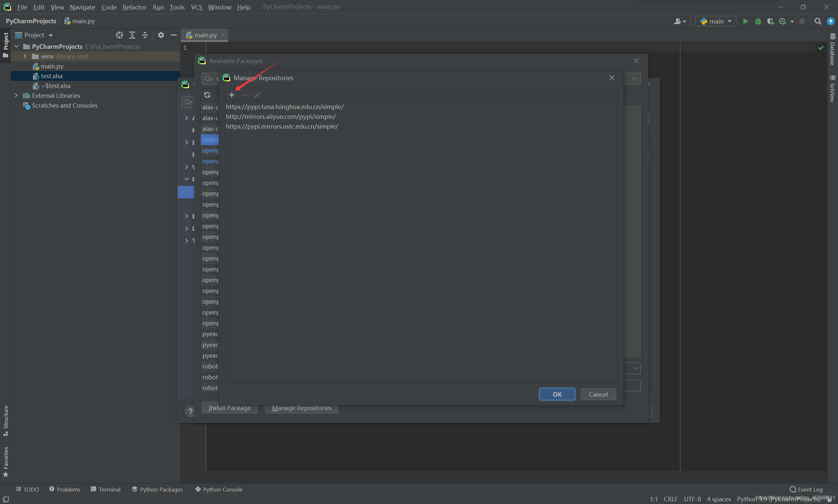
Task: Close the Available Packages dialog
Action: tap(636, 61)
